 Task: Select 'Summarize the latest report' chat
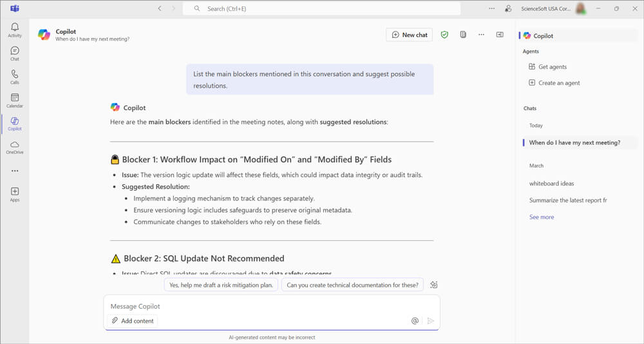(x=567, y=200)
